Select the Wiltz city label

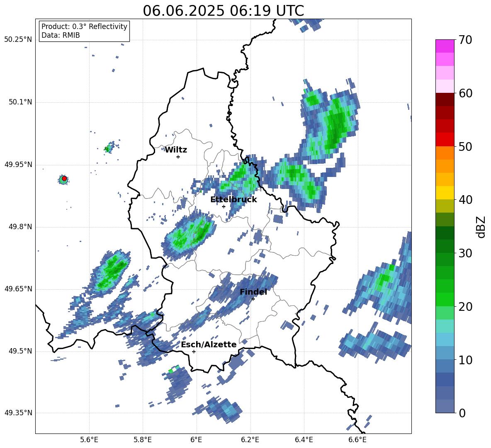(x=176, y=150)
